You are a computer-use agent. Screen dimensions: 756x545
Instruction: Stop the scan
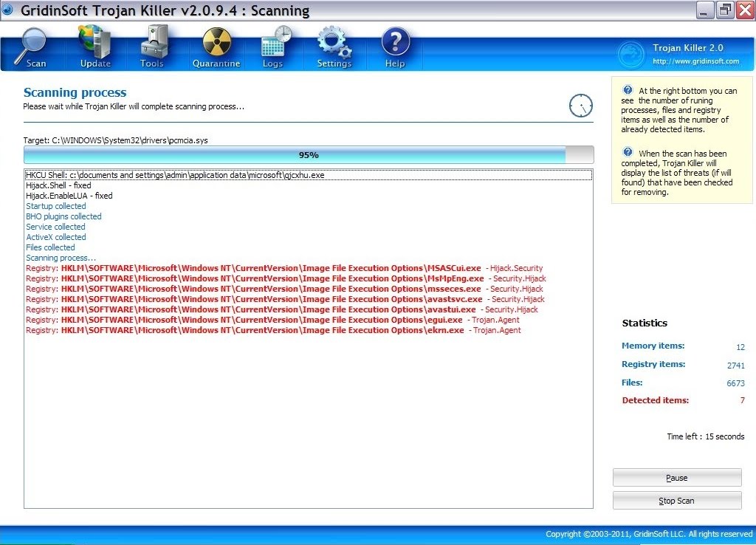point(676,500)
